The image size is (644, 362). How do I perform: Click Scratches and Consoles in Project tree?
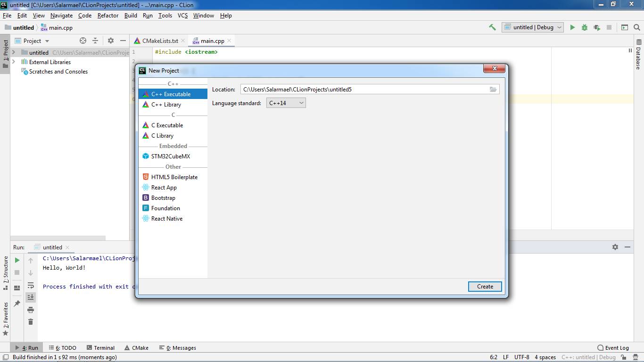[58, 72]
